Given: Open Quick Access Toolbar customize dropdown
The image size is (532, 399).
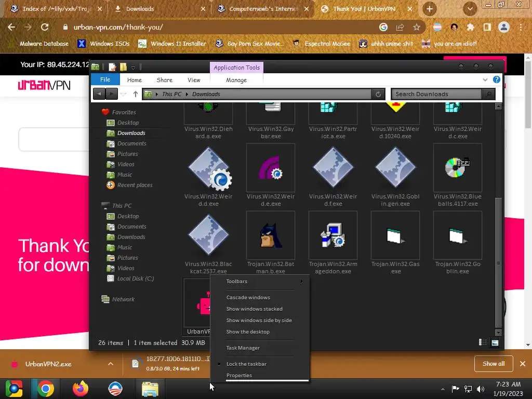Looking at the screenshot, I should point(134,68).
